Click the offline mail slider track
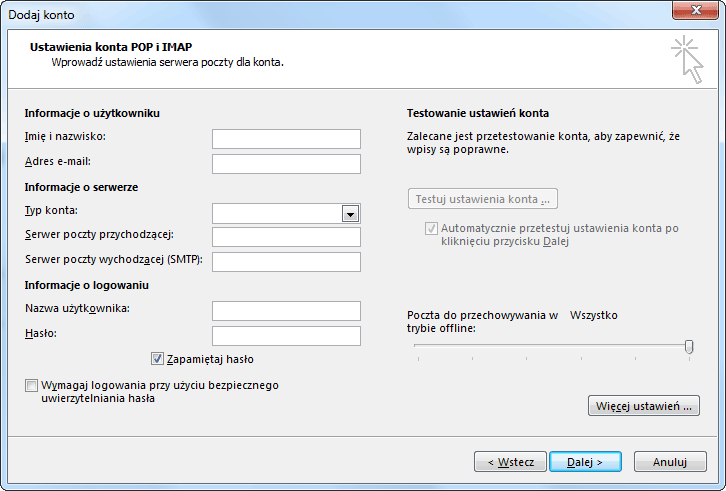The width and height of the screenshot is (726, 491). click(551, 345)
